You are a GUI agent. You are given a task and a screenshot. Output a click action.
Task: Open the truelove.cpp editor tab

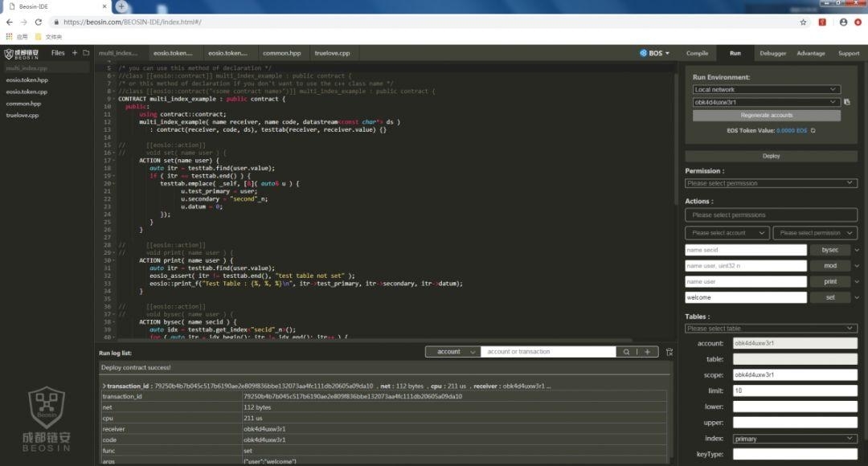click(332, 53)
